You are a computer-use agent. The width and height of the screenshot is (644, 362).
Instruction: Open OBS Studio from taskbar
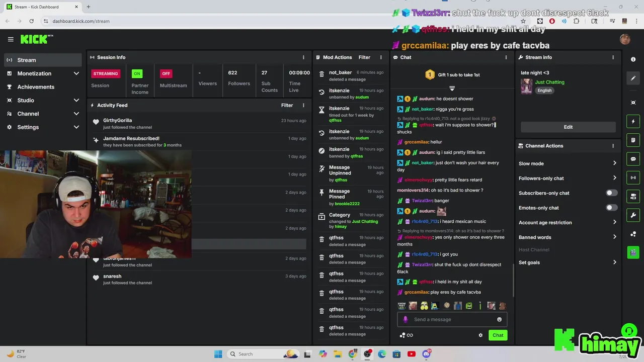click(367, 354)
